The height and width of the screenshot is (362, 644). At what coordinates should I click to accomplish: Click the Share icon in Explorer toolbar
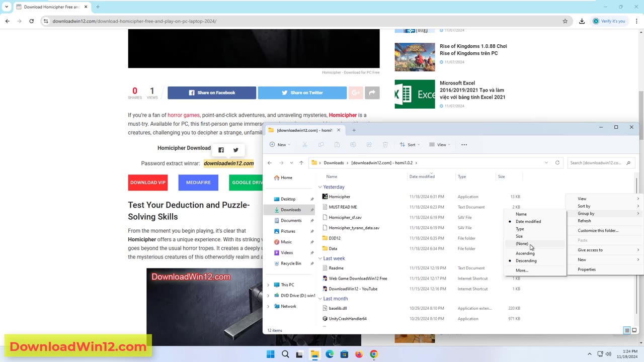pos(369,145)
